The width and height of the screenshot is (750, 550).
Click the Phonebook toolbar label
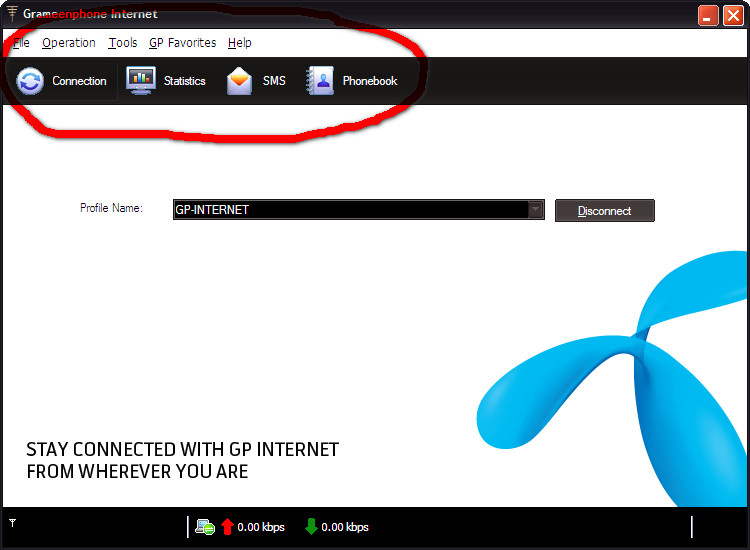tap(370, 81)
